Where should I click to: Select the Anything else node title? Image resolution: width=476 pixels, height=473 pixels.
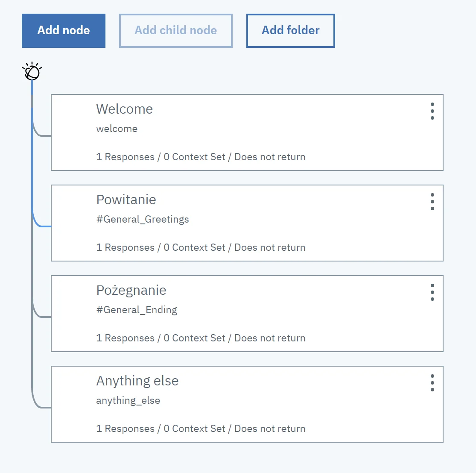(x=137, y=381)
